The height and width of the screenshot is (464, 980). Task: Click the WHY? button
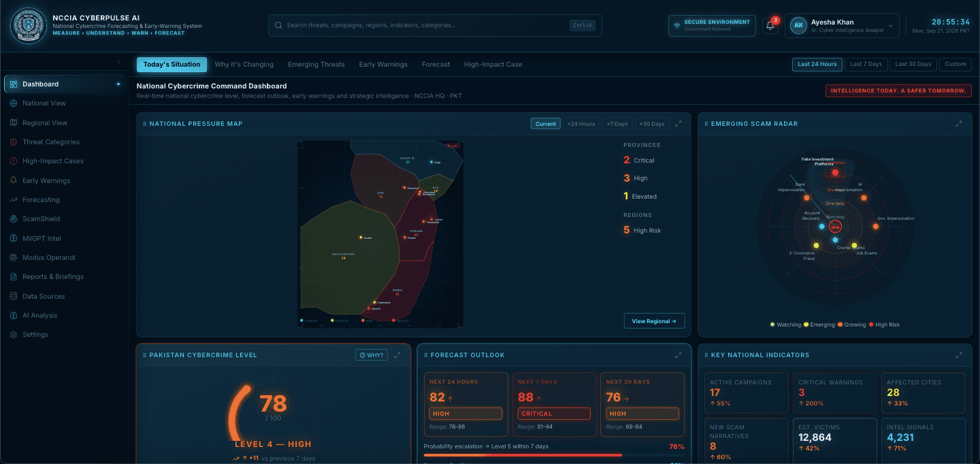(x=372, y=355)
